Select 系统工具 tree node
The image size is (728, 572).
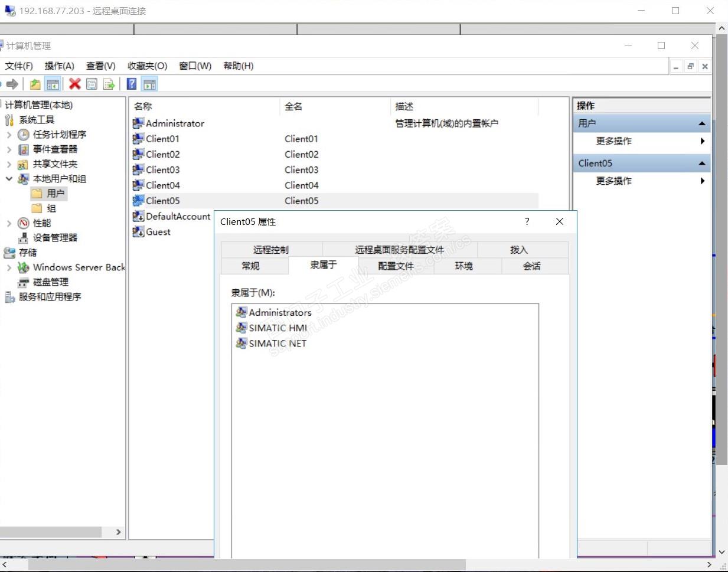36,120
